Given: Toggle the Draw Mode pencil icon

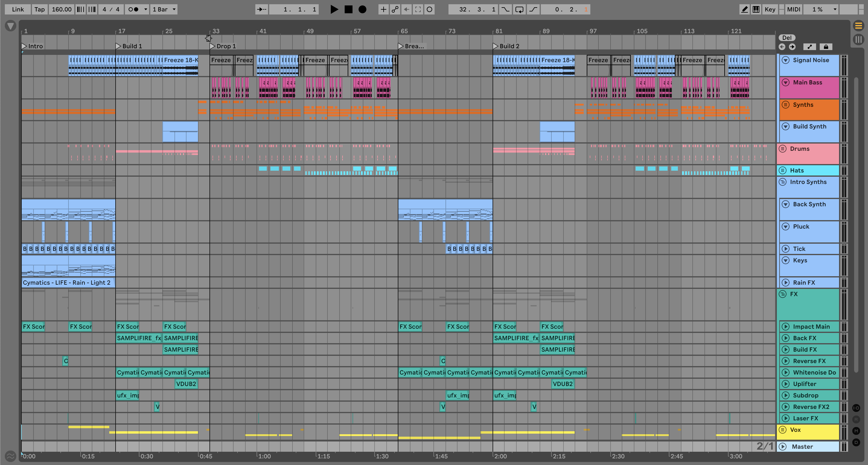Looking at the screenshot, I should (x=744, y=9).
